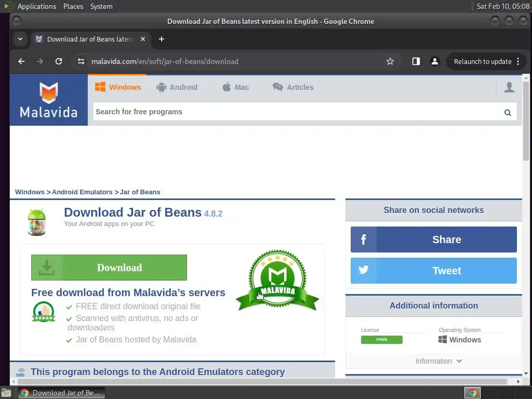Screen dimensions: 532x399
Task: Click the Jar of Beans breadcrumb link
Action: click(140, 192)
